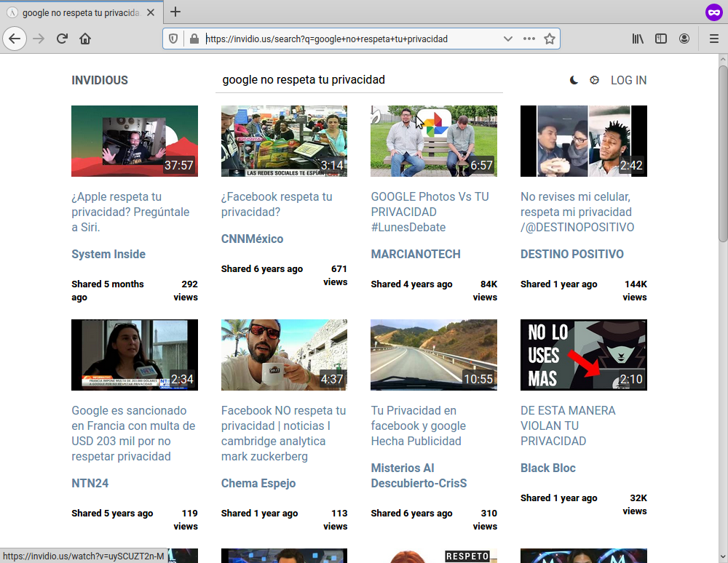This screenshot has height=563, width=728.
Task: Go back using the back arrow
Action: click(x=15, y=39)
